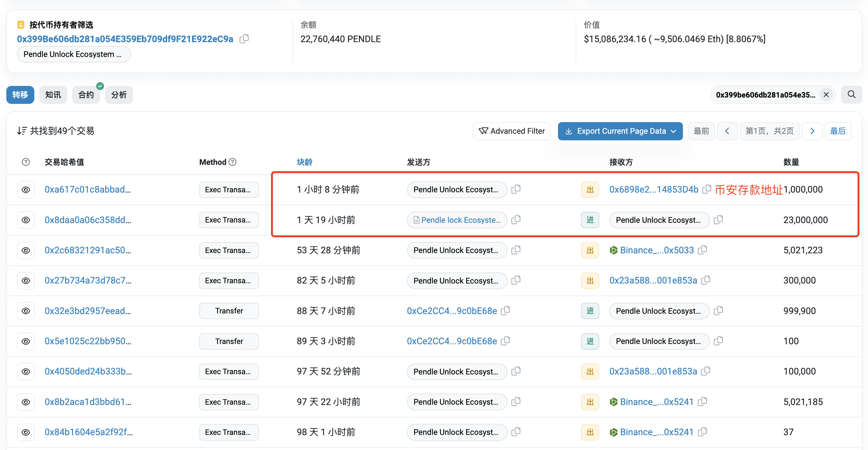Toggle the 块龄 column time format
This screenshot has width=868, height=450.
point(305,162)
